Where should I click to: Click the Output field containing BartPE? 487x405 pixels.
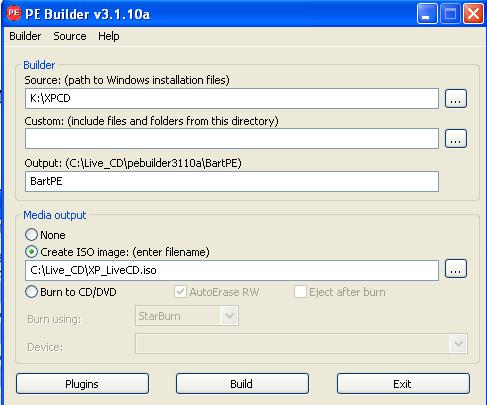232,181
